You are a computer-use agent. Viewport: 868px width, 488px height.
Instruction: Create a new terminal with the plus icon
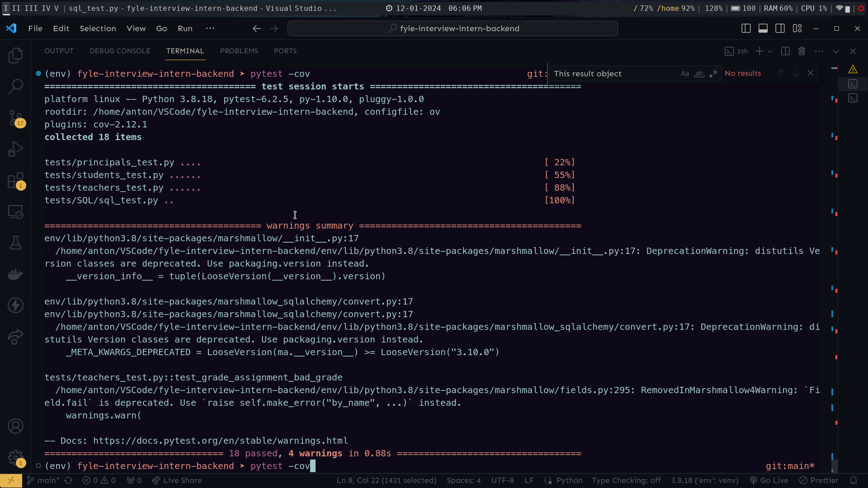pyautogui.click(x=759, y=51)
